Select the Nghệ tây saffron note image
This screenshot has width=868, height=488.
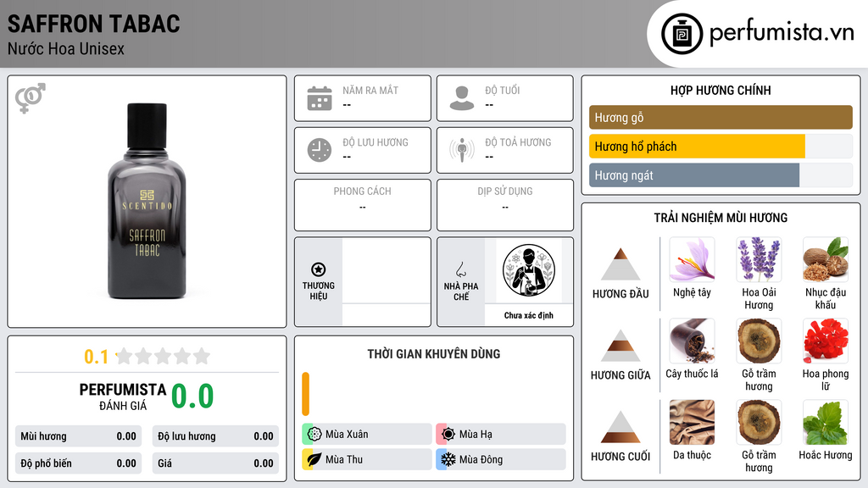tap(692, 259)
